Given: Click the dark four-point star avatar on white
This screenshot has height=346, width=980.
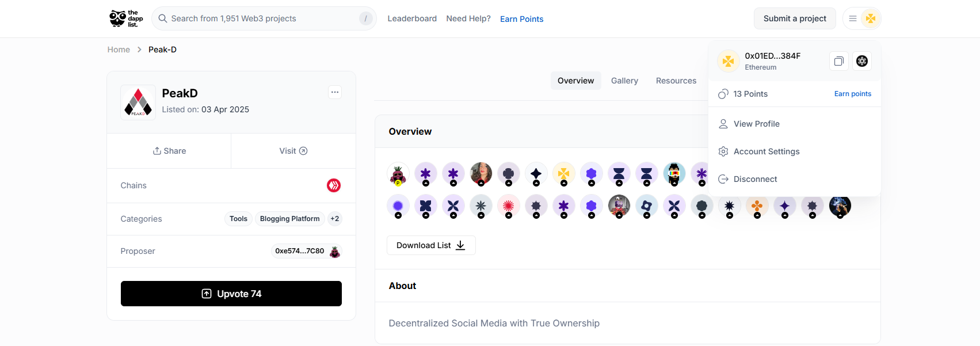Looking at the screenshot, I should (x=536, y=173).
